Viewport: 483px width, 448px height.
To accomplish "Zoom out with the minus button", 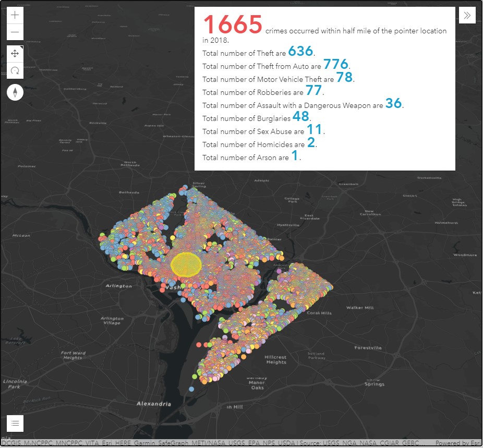I will pyautogui.click(x=15, y=32).
